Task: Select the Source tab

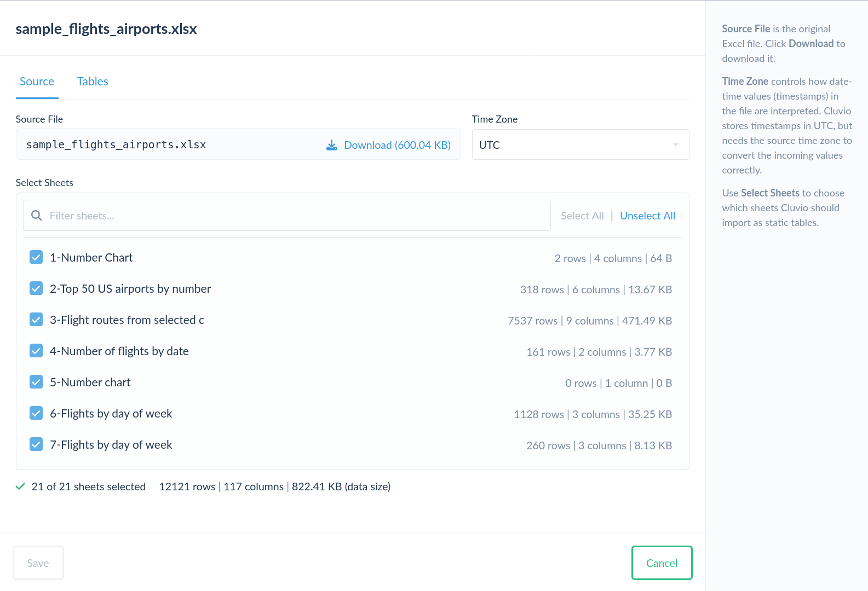Action: (x=37, y=82)
